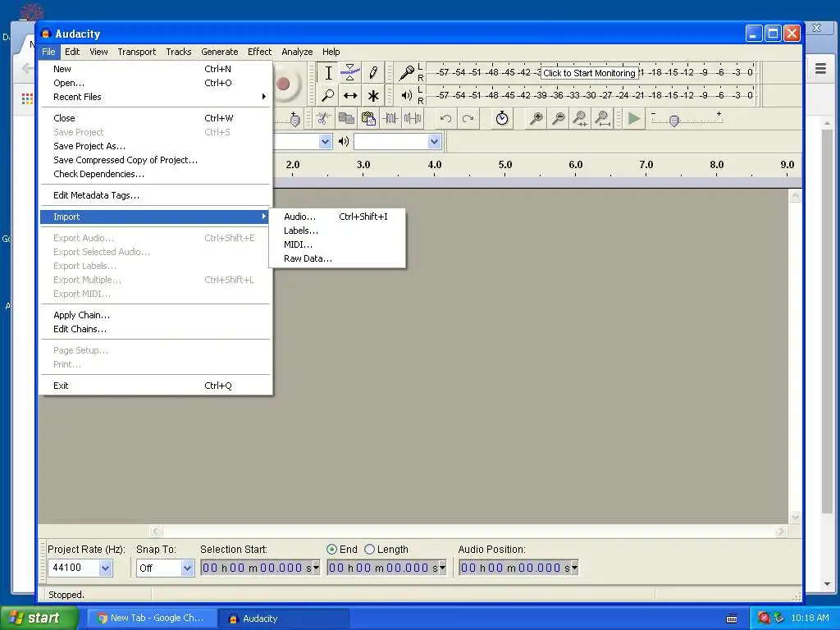Click Exit in the File menu
This screenshot has height=630, width=840.
(x=156, y=386)
